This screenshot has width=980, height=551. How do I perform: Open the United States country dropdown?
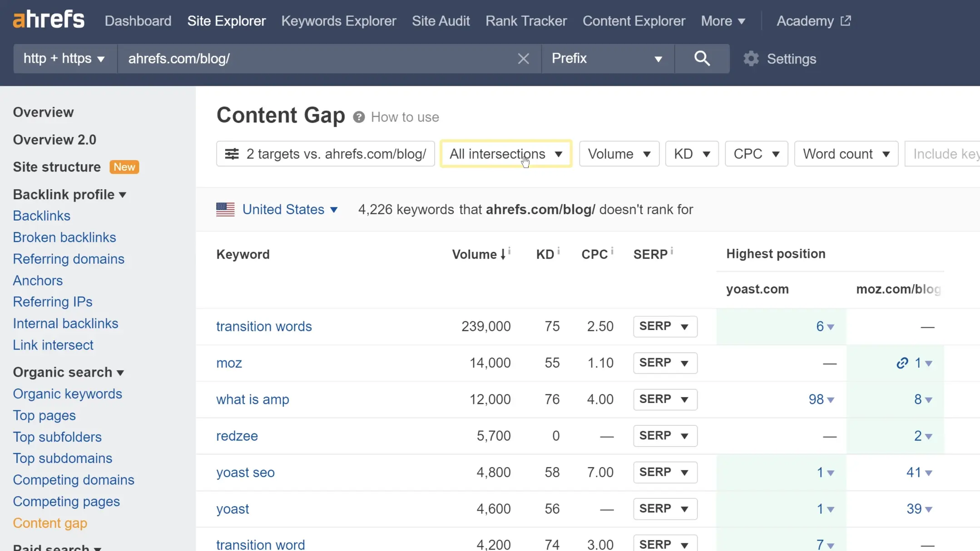pos(290,209)
